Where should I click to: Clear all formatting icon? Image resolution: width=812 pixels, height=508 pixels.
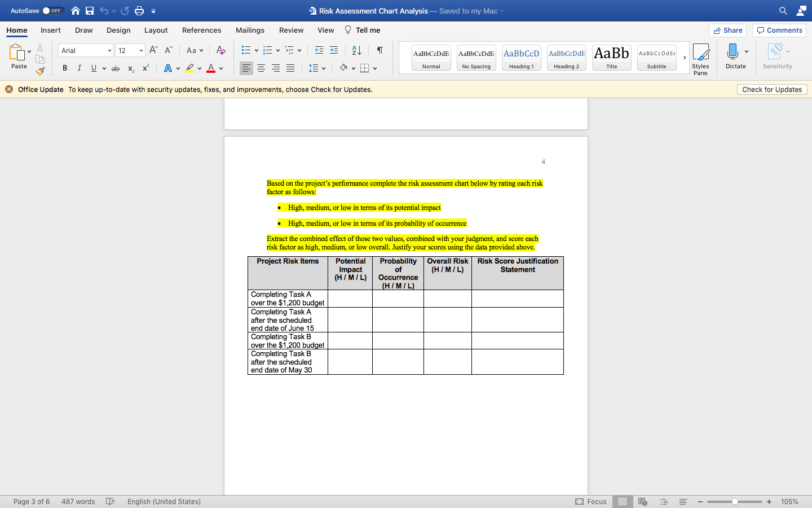221,50
